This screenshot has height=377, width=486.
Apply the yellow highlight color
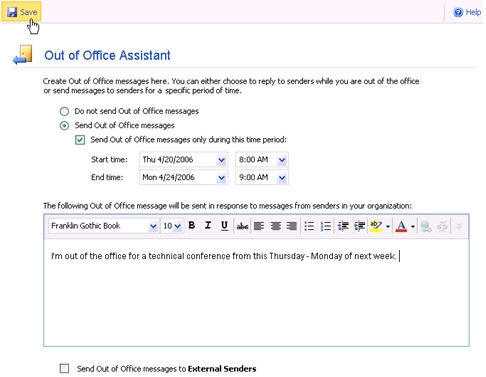tap(376, 226)
